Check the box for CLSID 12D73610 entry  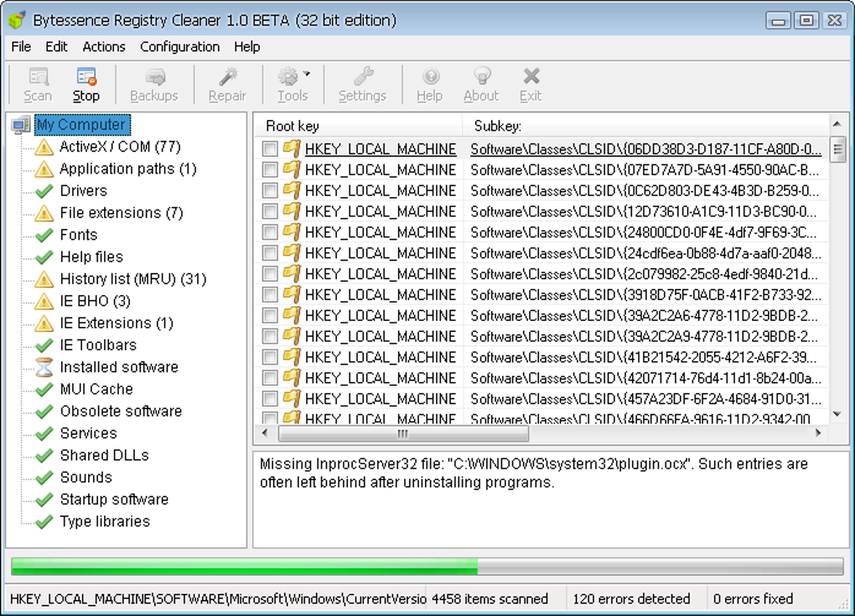[269, 211]
